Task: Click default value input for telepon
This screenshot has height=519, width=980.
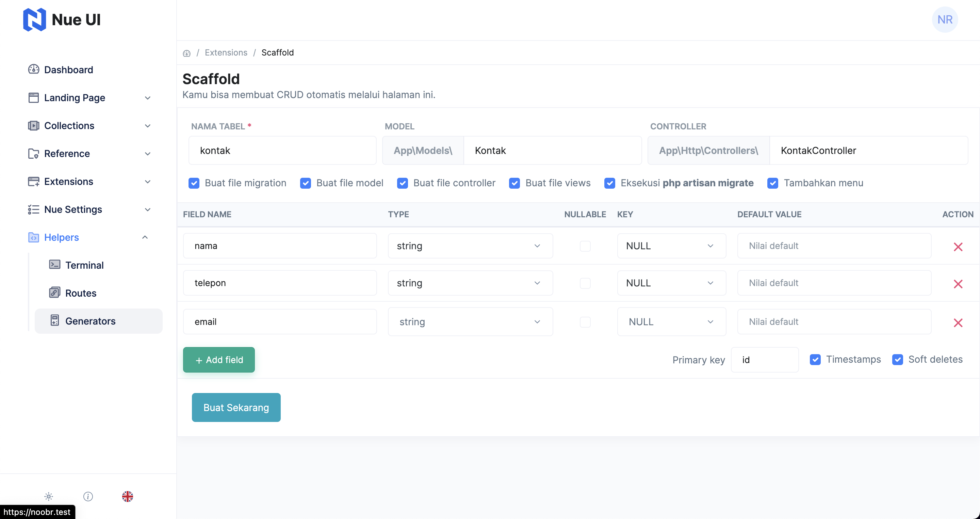Action: (834, 283)
